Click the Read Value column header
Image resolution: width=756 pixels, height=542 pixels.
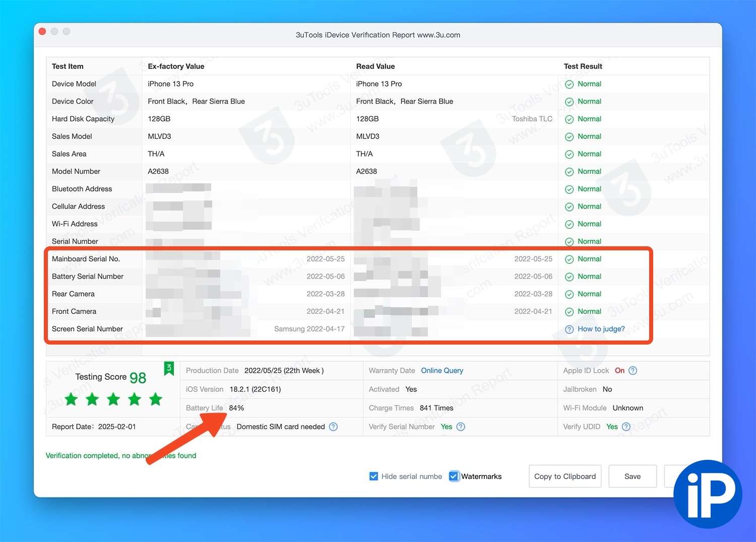375,66
